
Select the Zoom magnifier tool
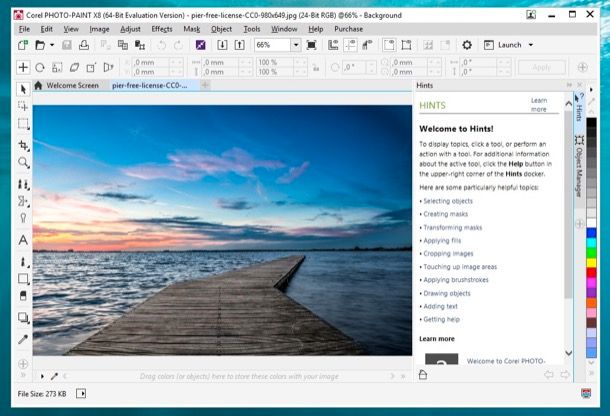[23, 162]
